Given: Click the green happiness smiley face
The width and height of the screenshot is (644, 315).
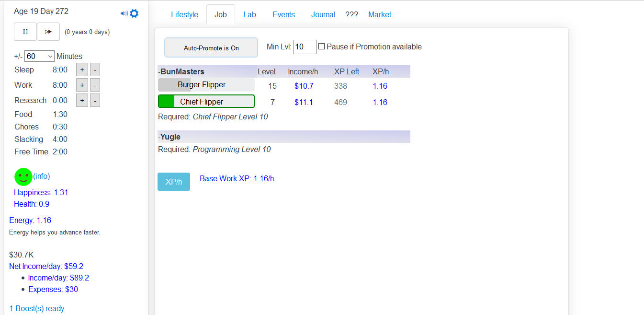Looking at the screenshot, I should (x=23, y=176).
